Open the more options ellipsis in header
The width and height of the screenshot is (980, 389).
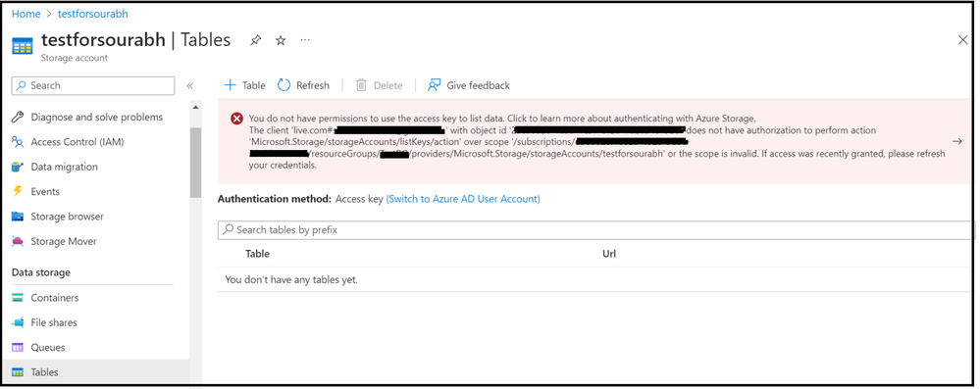[x=305, y=40]
